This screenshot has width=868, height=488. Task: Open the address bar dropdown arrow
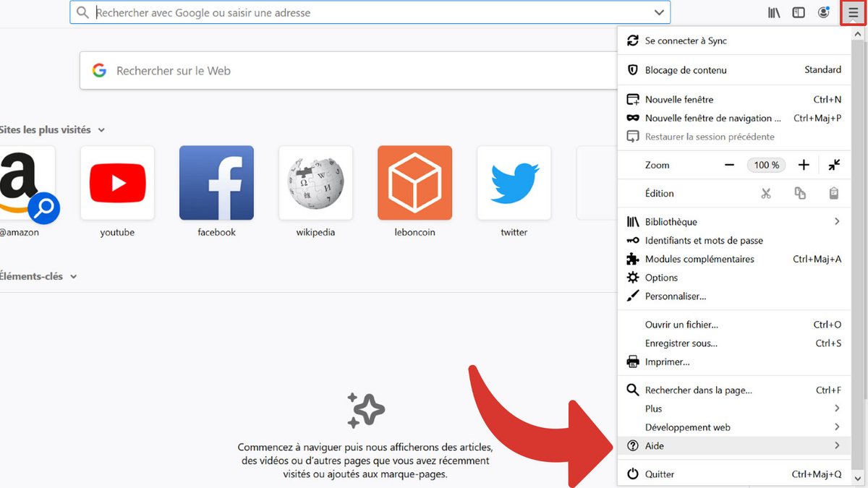coord(659,12)
